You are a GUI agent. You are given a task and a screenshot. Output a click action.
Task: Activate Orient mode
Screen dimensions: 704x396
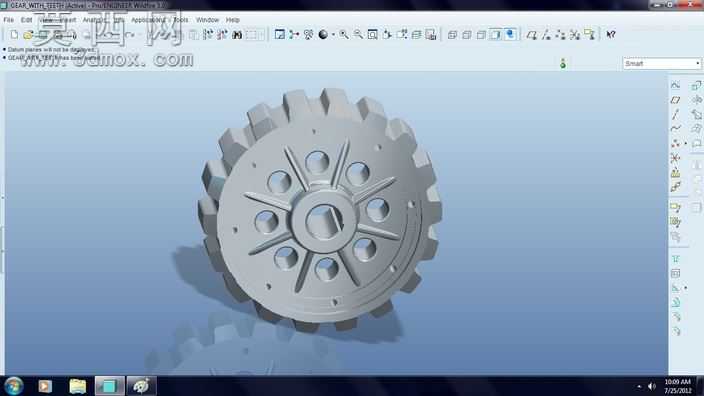point(308,35)
